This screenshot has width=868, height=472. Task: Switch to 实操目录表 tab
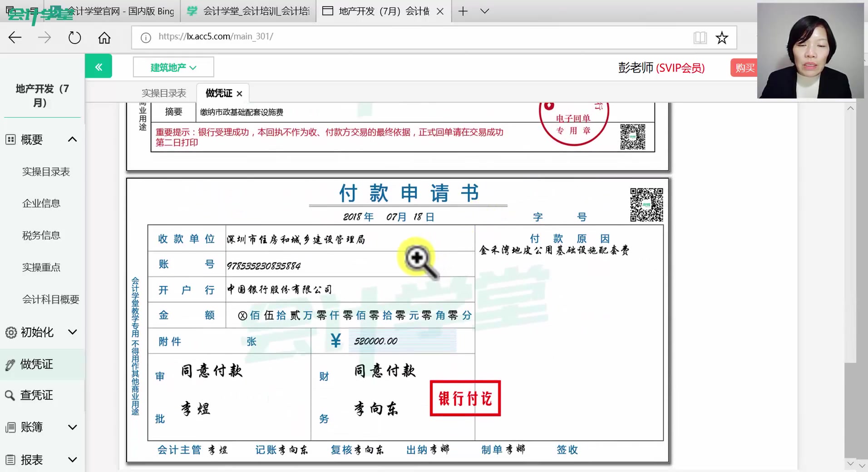pyautogui.click(x=164, y=93)
